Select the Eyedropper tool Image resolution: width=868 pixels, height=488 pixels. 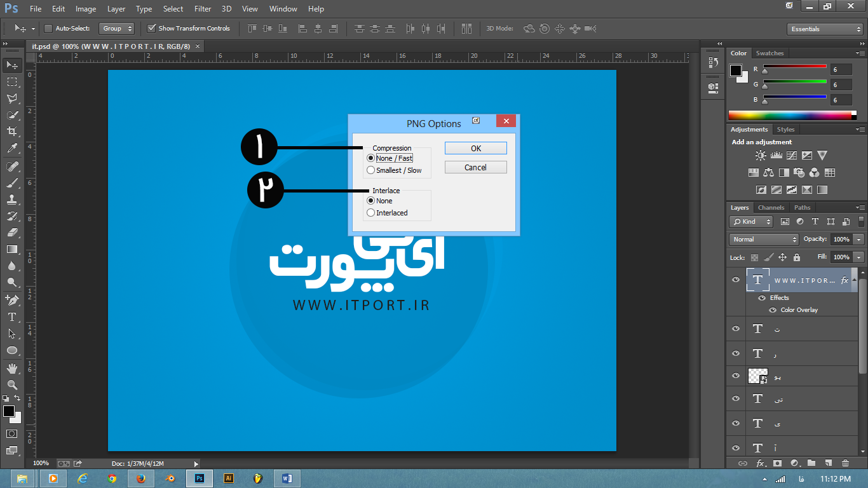(x=12, y=148)
